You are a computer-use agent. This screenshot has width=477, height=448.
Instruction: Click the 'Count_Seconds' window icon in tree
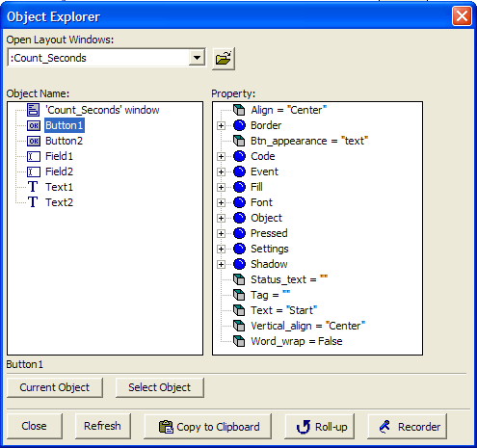point(34,110)
